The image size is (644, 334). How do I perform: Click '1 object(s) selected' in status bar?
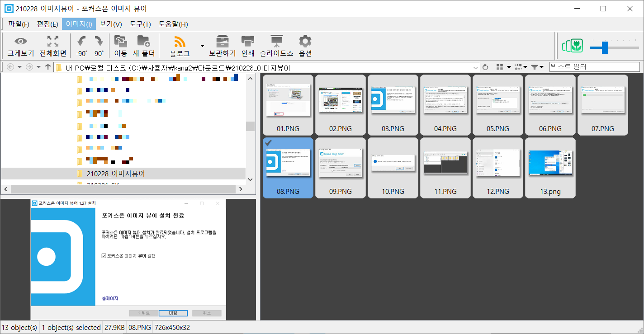coord(71,327)
